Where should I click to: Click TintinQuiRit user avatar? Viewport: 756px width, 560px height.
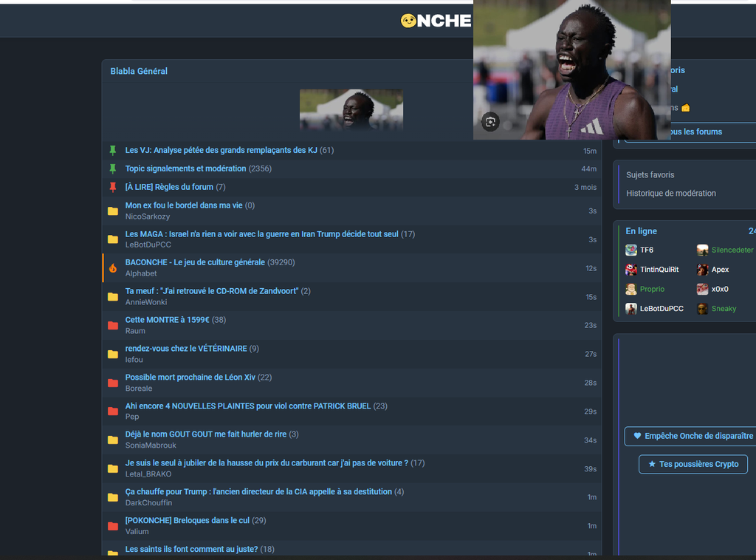tap(631, 270)
